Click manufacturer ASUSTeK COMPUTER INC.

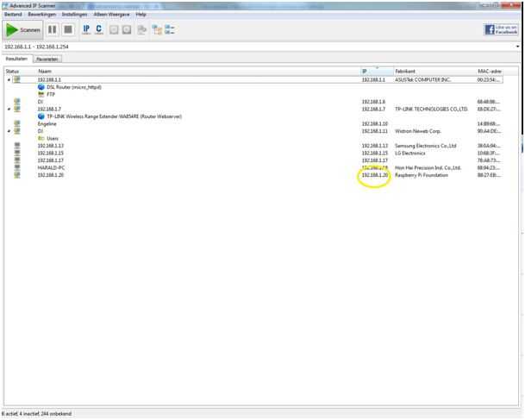422,79
